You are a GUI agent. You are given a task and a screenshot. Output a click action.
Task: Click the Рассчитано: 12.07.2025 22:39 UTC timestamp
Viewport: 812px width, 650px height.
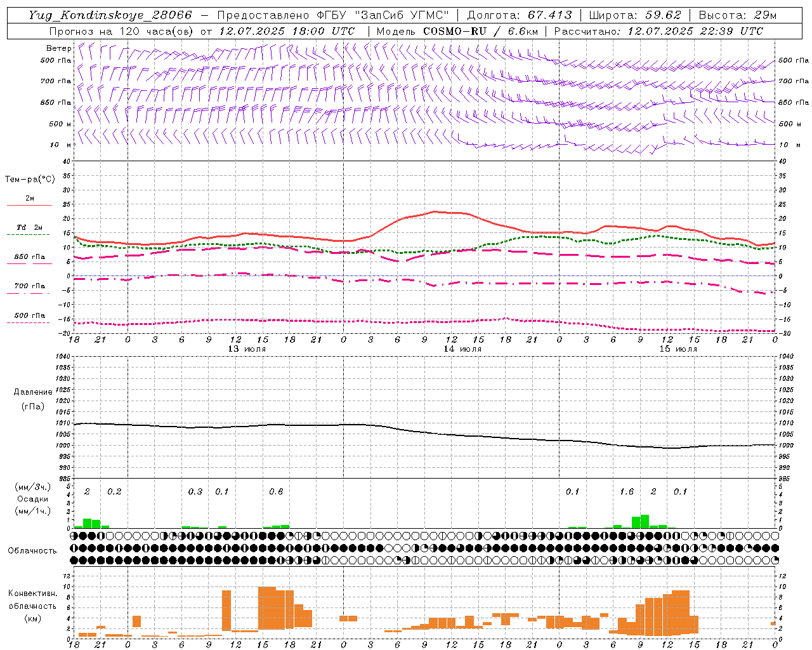coord(658,31)
